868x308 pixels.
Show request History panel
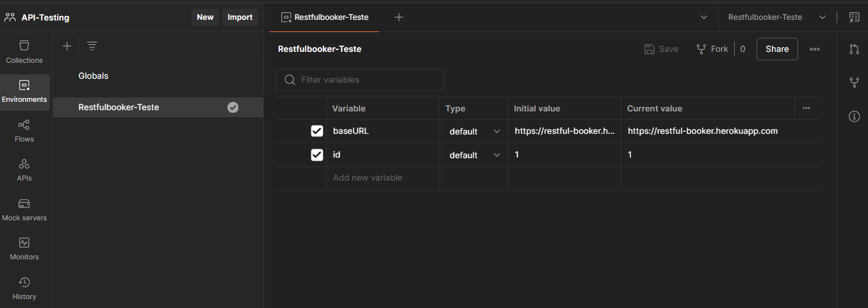pyautogui.click(x=24, y=288)
